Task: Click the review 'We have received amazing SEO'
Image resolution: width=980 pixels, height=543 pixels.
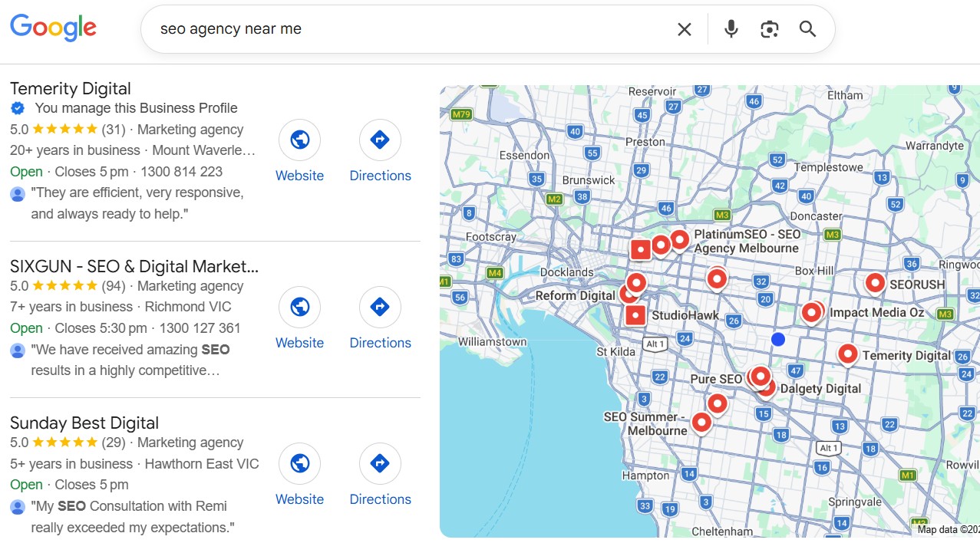Action: click(130, 360)
